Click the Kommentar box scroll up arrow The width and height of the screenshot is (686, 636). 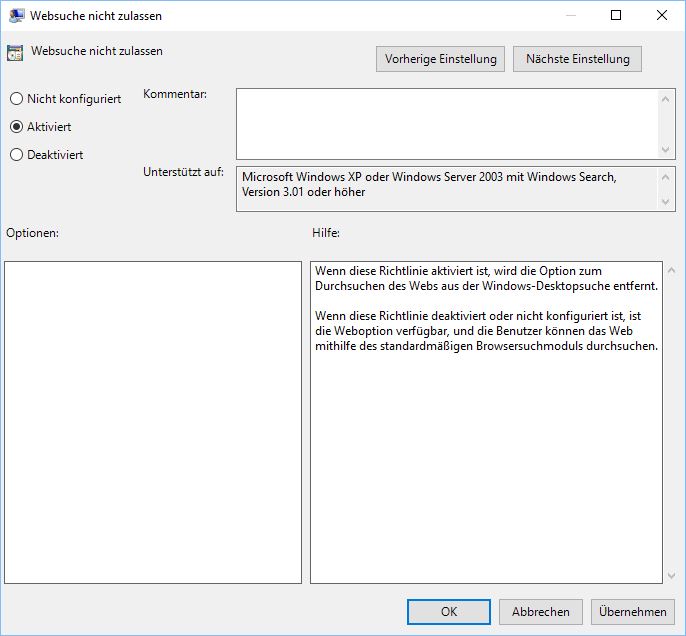[665, 99]
